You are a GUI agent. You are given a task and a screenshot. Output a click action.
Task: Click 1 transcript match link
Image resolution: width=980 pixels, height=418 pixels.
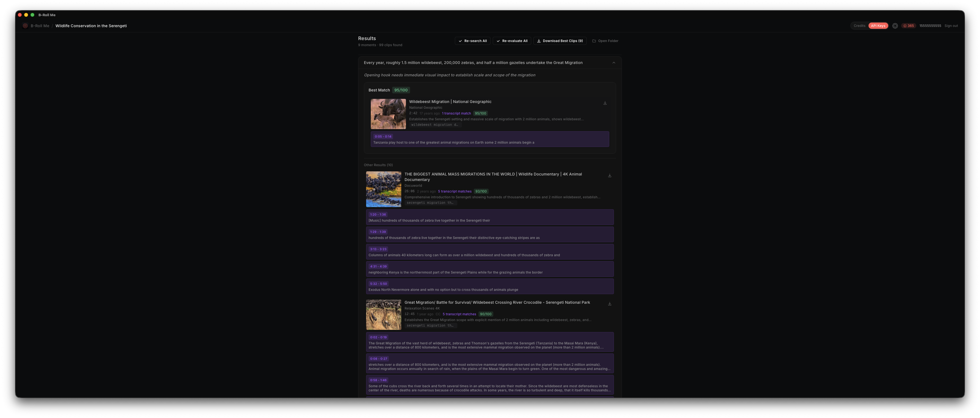(456, 113)
